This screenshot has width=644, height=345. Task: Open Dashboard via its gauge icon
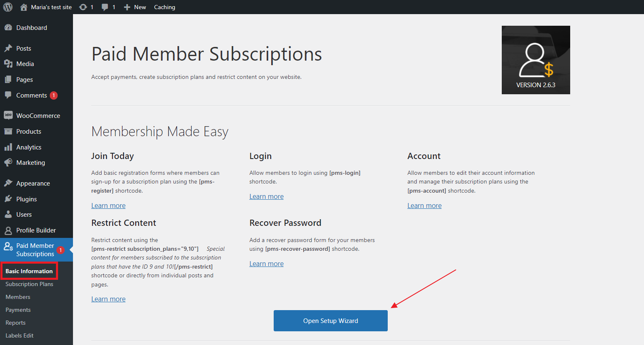point(8,27)
